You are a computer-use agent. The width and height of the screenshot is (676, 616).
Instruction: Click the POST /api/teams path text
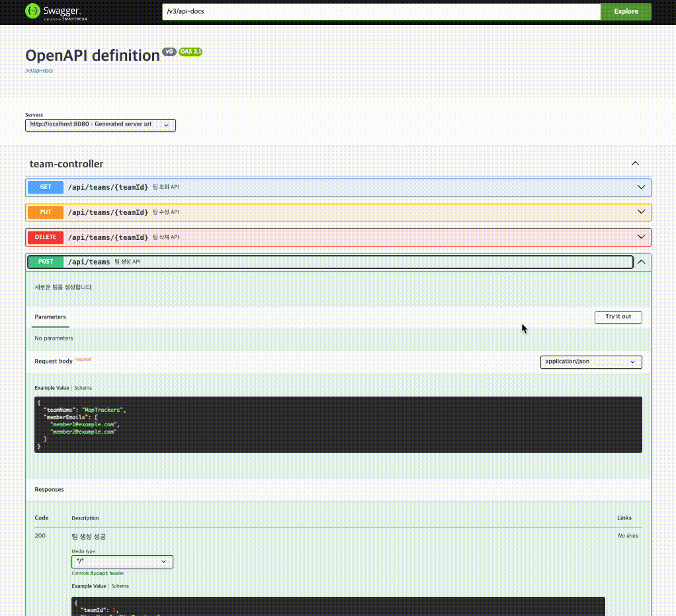click(x=89, y=262)
